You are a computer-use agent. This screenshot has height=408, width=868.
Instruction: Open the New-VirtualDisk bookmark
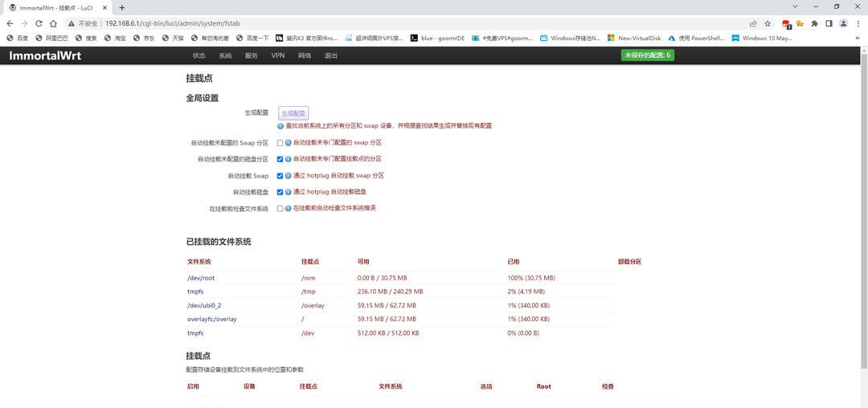coord(634,38)
